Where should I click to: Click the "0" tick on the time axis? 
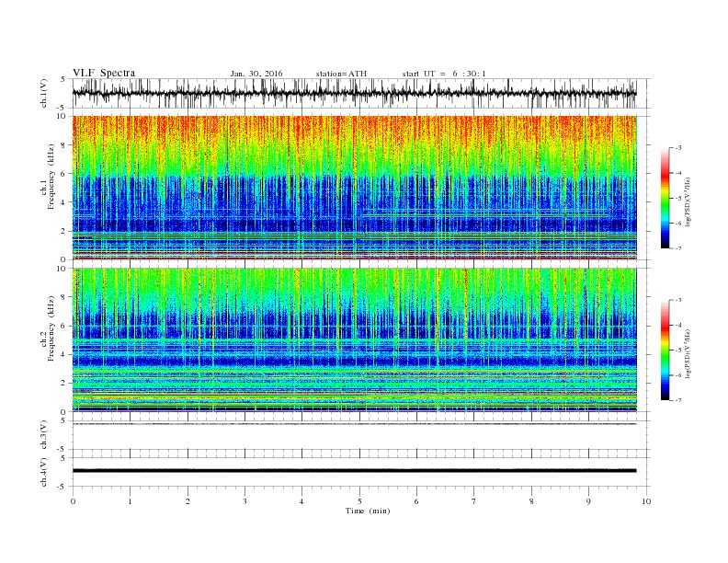[73, 501]
